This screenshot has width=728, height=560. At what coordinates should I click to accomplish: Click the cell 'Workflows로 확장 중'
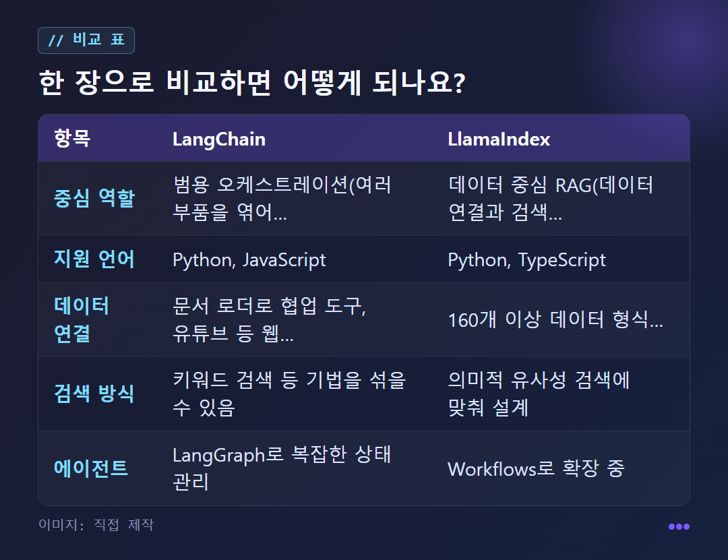coord(537,468)
